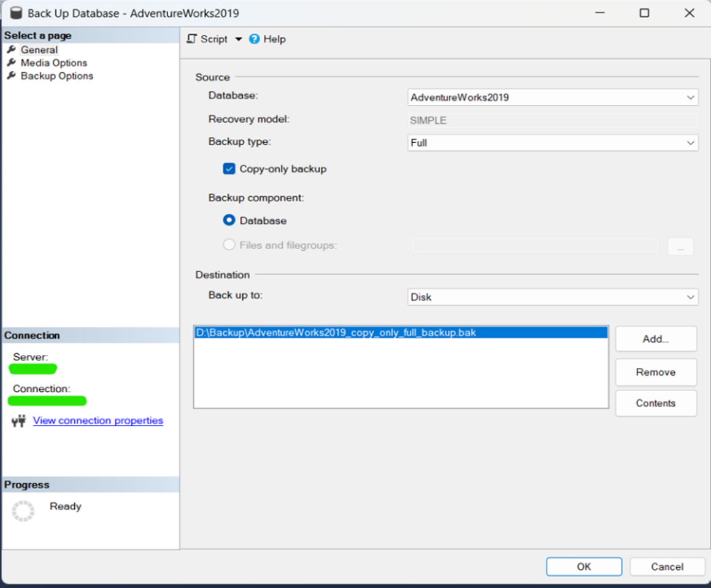Click the Server label in Connection panel

pos(31,357)
